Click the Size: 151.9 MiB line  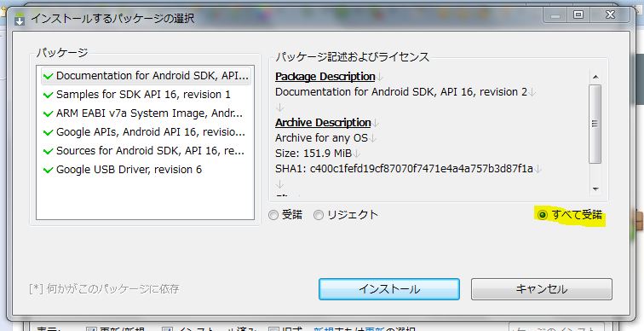(313, 154)
